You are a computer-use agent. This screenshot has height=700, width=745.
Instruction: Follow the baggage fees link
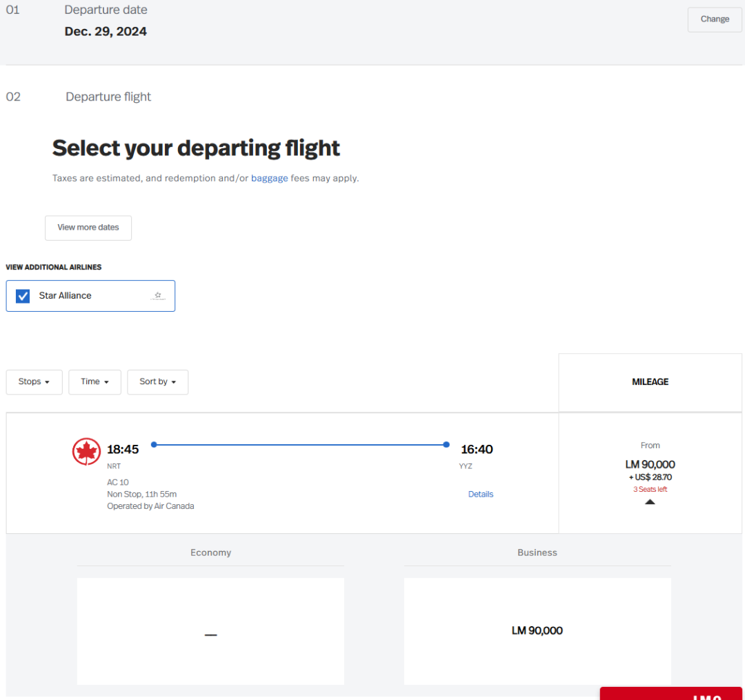point(269,178)
